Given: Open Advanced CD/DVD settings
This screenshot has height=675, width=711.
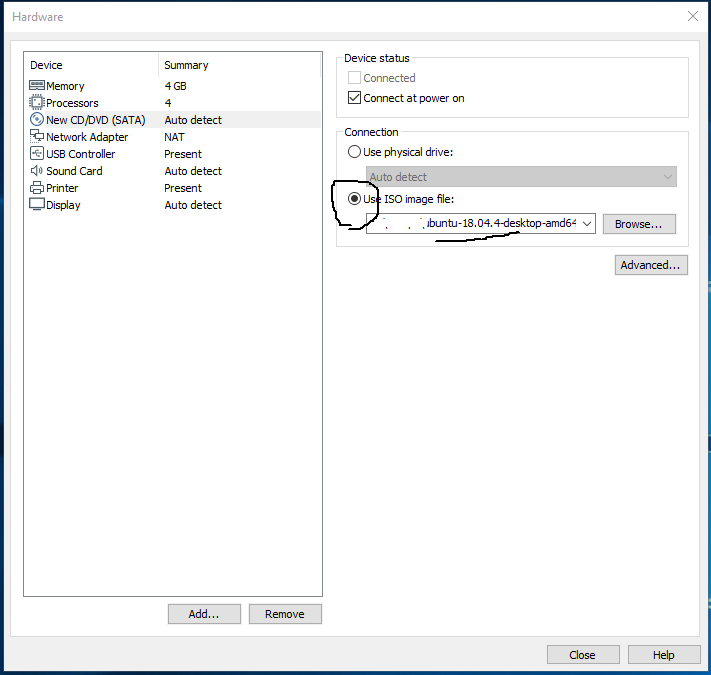Looking at the screenshot, I should 651,265.
